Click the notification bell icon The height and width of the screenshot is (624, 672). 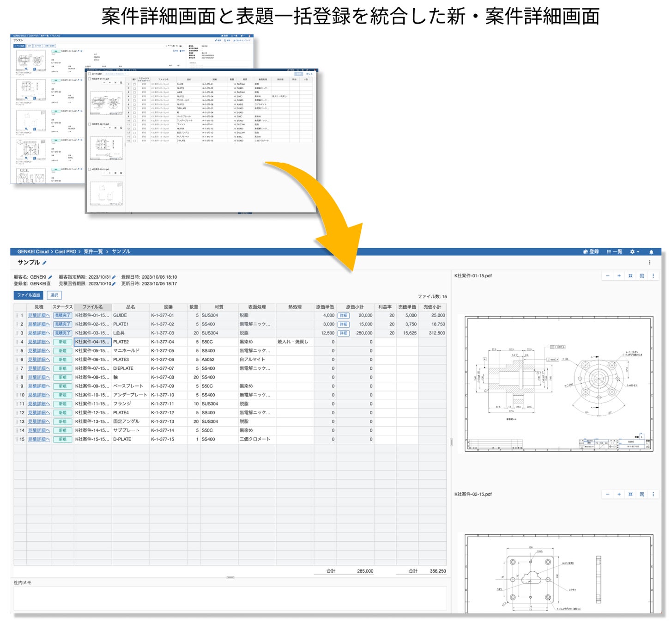[x=651, y=252]
